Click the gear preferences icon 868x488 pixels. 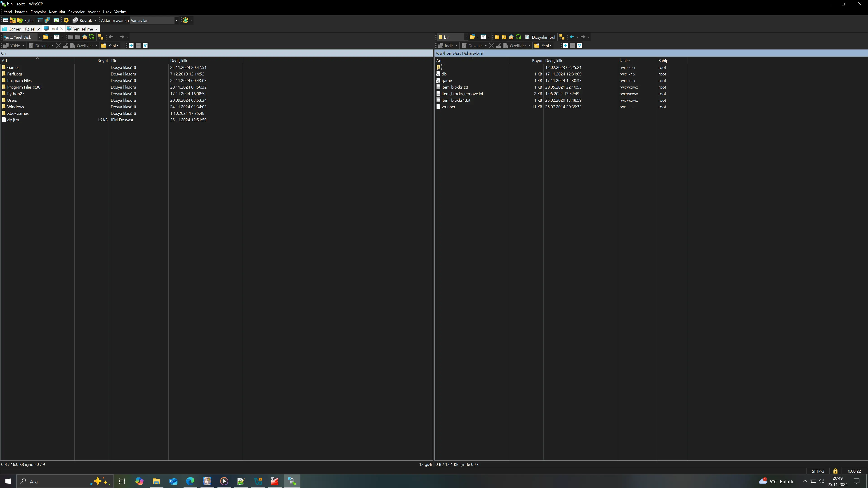click(x=66, y=20)
